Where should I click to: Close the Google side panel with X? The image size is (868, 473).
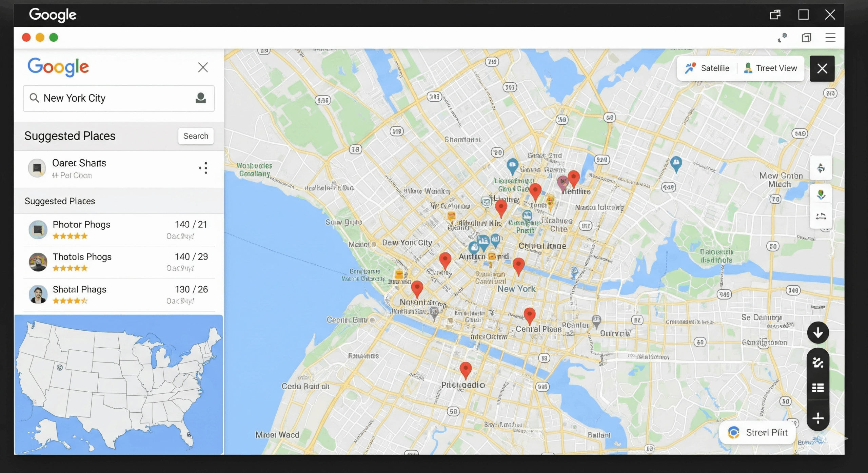click(203, 67)
